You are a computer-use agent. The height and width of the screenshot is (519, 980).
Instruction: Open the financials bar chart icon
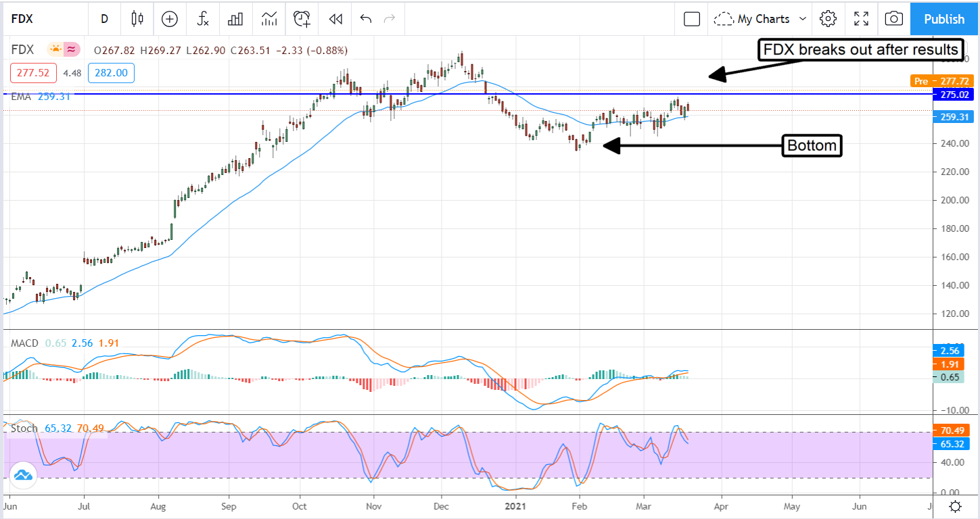tap(235, 19)
